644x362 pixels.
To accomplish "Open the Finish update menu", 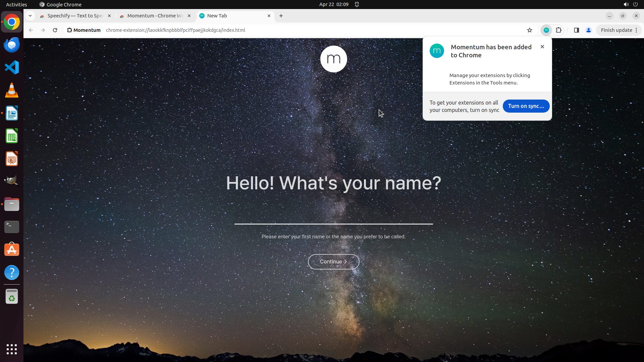I will pyautogui.click(x=619, y=30).
